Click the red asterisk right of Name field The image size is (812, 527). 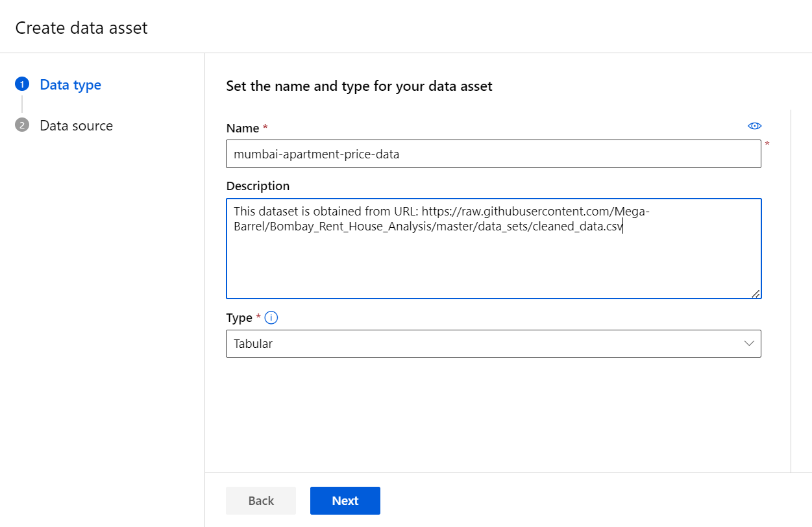coord(767,143)
